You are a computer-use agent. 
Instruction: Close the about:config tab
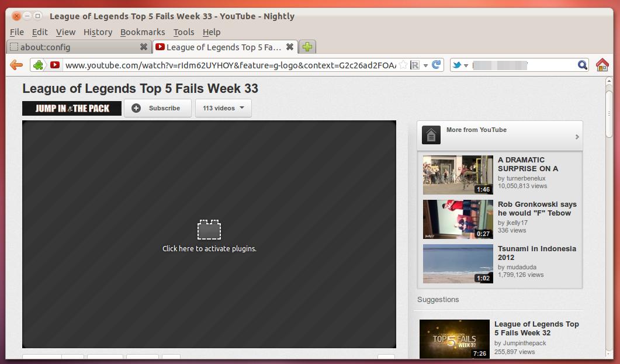pyautogui.click(x=144, y=47)
